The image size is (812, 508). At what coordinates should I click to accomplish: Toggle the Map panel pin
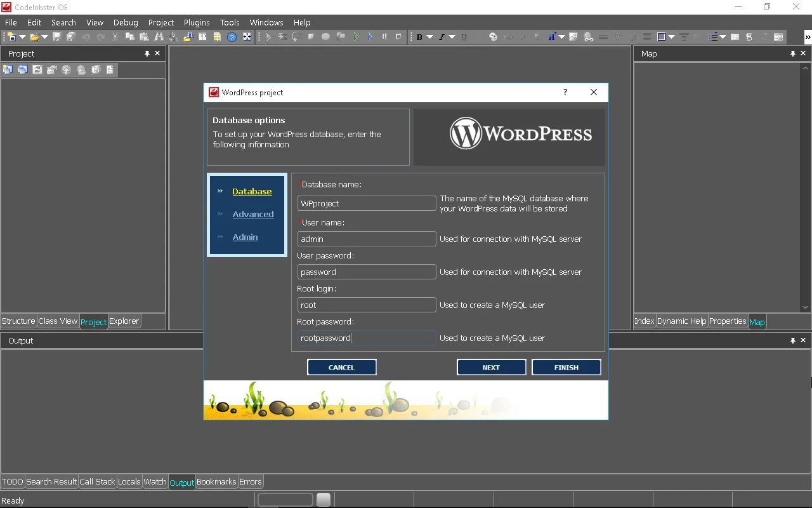[792, 54]
